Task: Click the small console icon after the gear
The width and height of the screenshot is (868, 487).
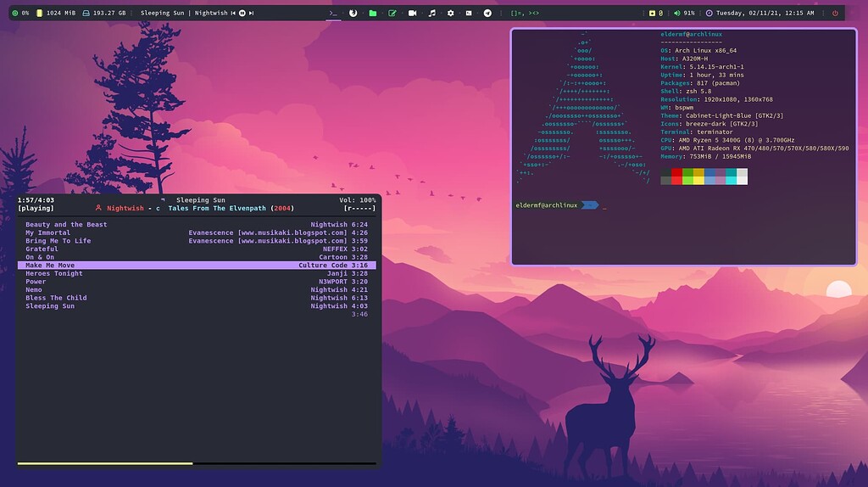Action: pos(469,13)
